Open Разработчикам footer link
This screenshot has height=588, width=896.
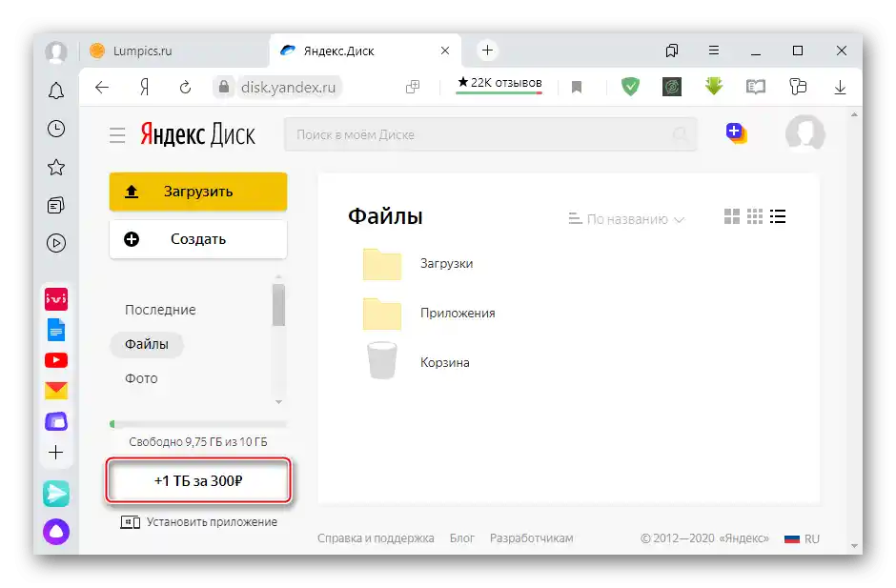click(532, 538)
